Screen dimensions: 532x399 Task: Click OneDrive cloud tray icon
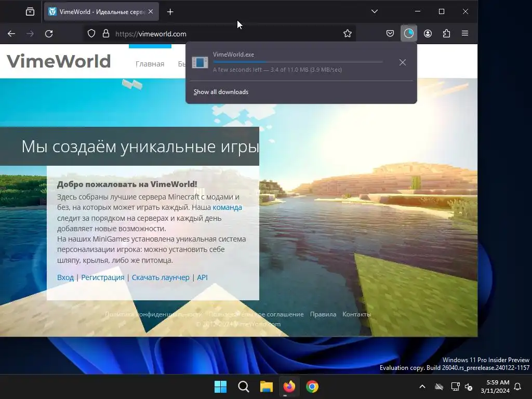click(x=439, y=387)
